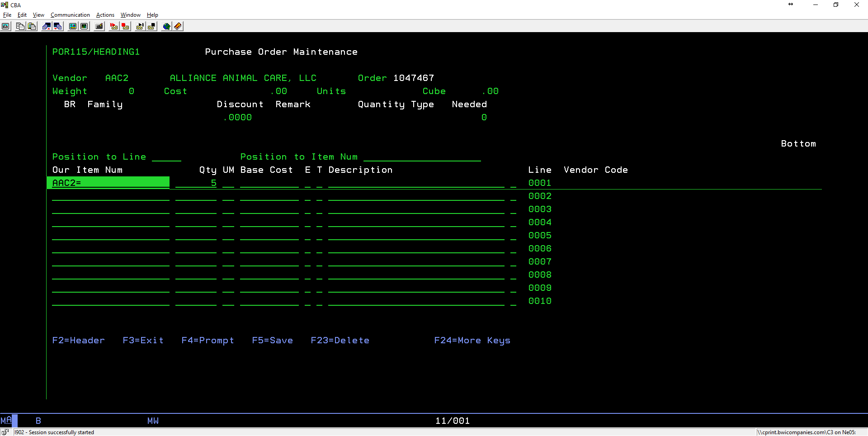Click the Send File to Host icon
Image resolution: width=868 pixels, height=436 pixels.
[x=46, y=26]
